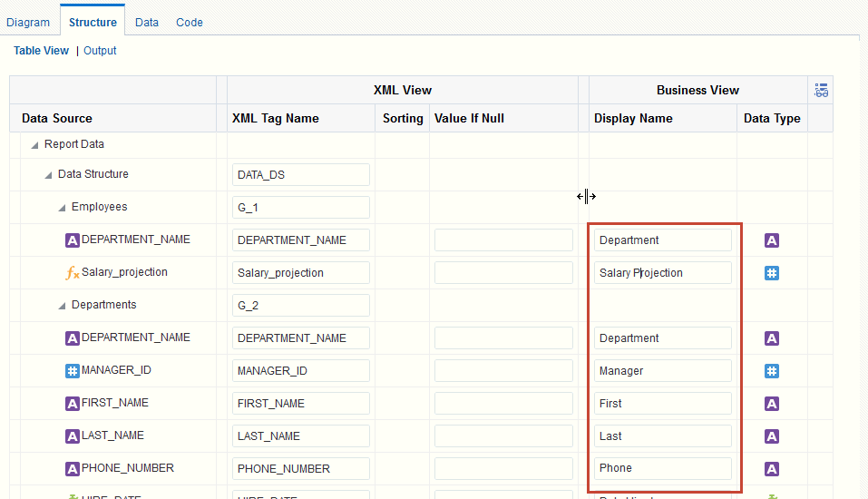
Task: Open the Code tab
Action: tap(190, 22)
